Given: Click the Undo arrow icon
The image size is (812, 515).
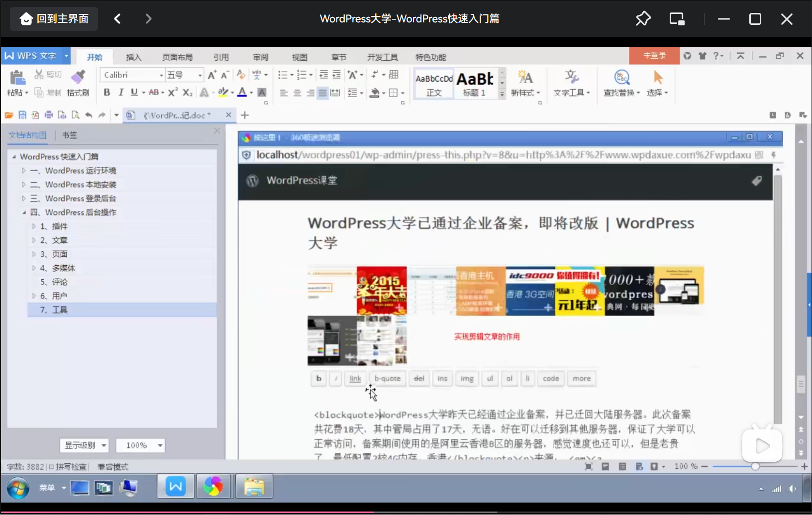Looking at the screenshot, I should click(89, 115).
